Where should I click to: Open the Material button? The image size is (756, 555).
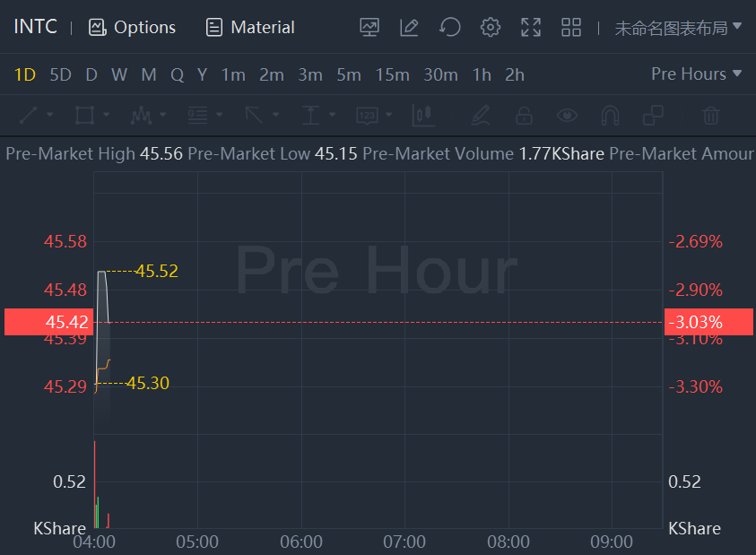pos(250,27)
